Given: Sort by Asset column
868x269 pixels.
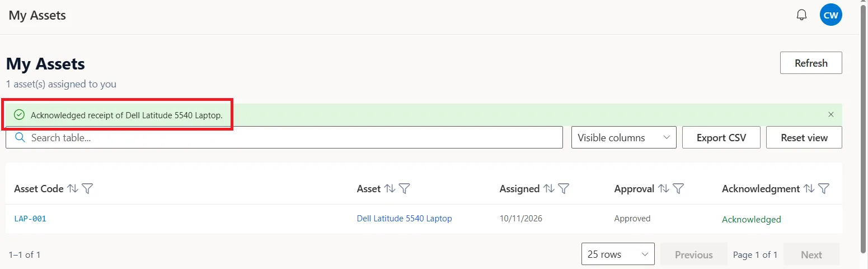Looking at the screenshot, I should point(390,189).
